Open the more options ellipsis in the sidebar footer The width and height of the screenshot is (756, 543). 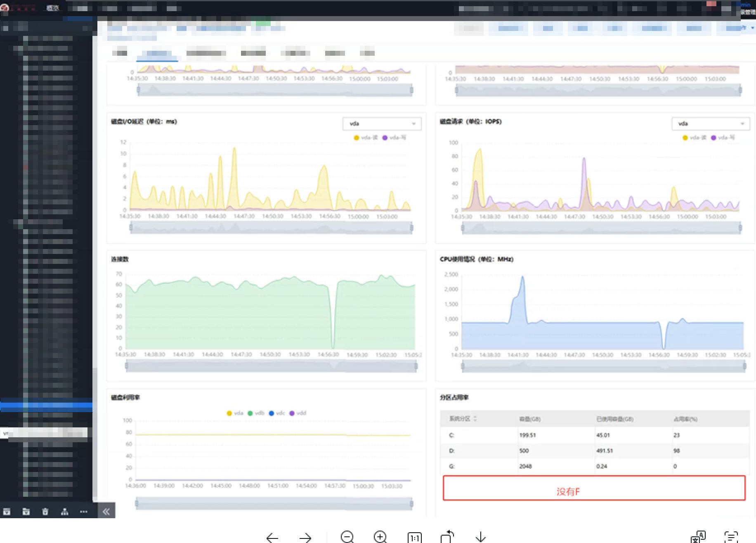point(84,512)
